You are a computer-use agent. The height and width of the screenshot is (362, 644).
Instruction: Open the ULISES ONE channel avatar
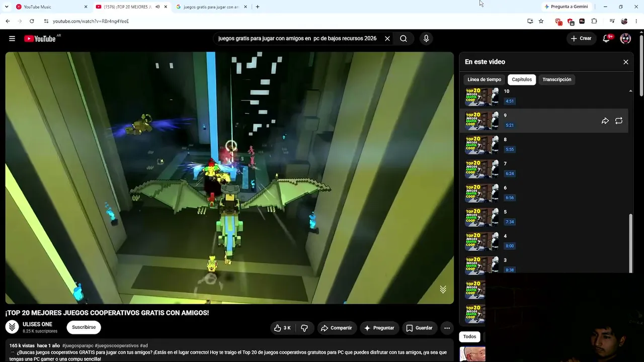[x=12, y=327]
